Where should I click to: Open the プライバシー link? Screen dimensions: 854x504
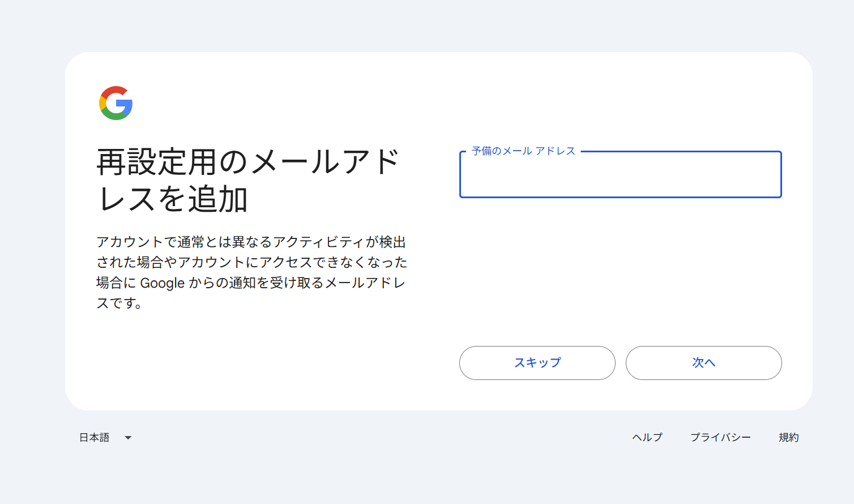(720, 438)
